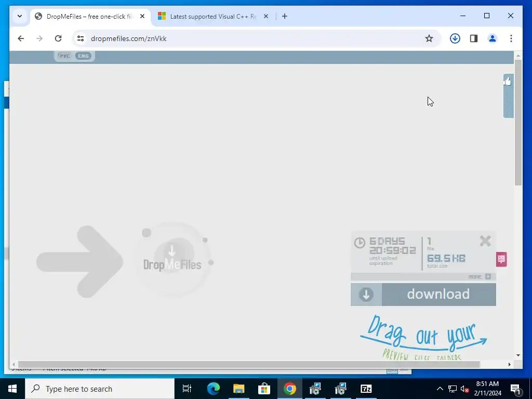Click the horizontal scrollbar thumb
Screen dimensions: 532x399
pos(249,364)
